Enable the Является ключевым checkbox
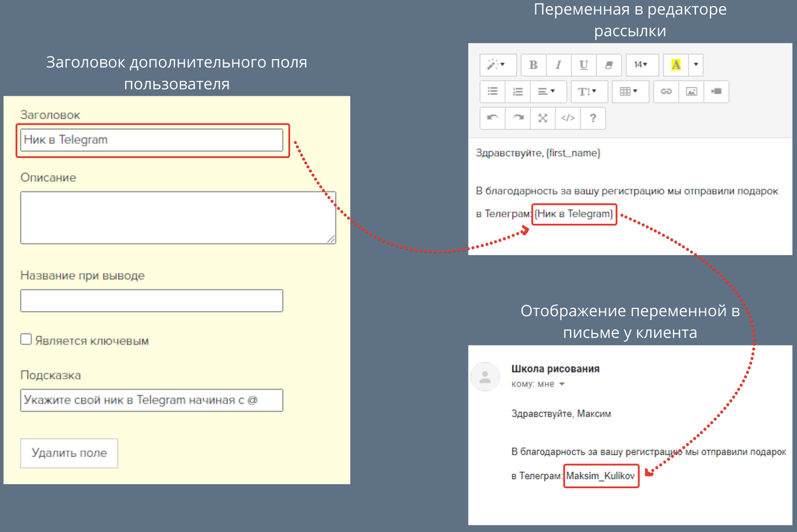Screen dimensions: 797x532 pos(26,339)
